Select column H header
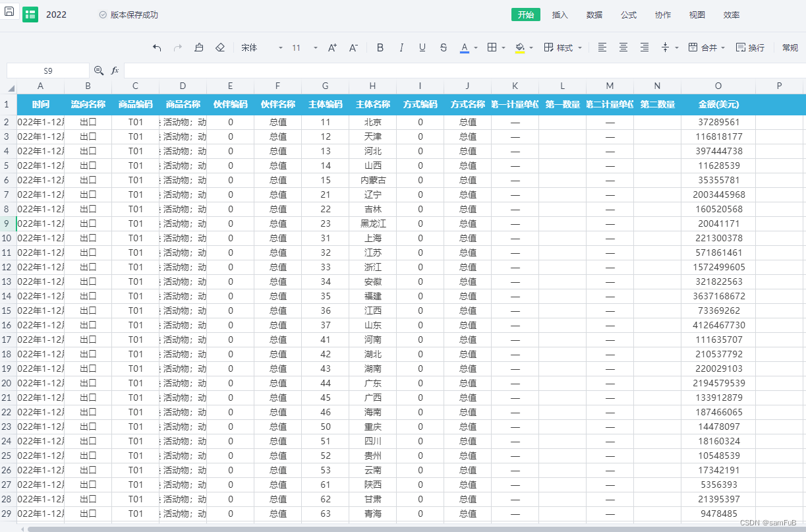The image size is (806, 532). pos(373,86)
